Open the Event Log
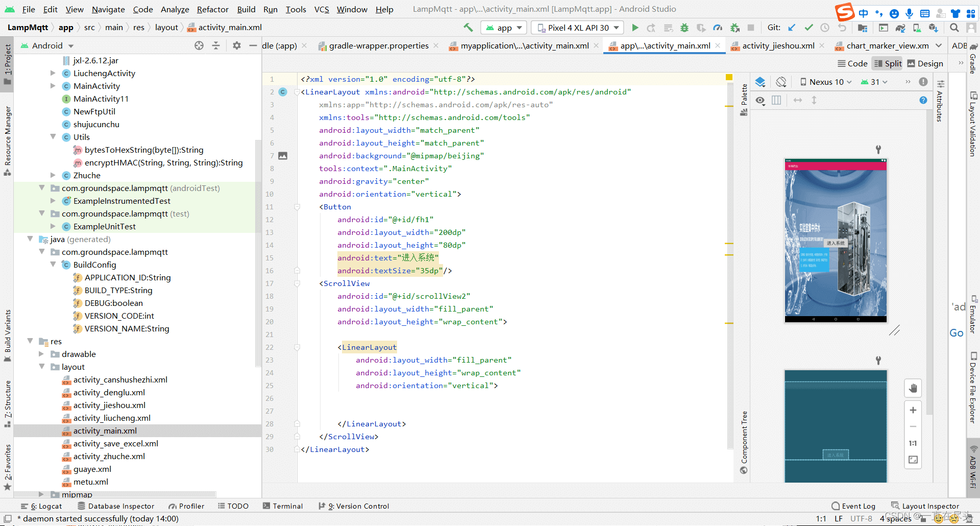This screenshot has height=526, width=980. 853,506
